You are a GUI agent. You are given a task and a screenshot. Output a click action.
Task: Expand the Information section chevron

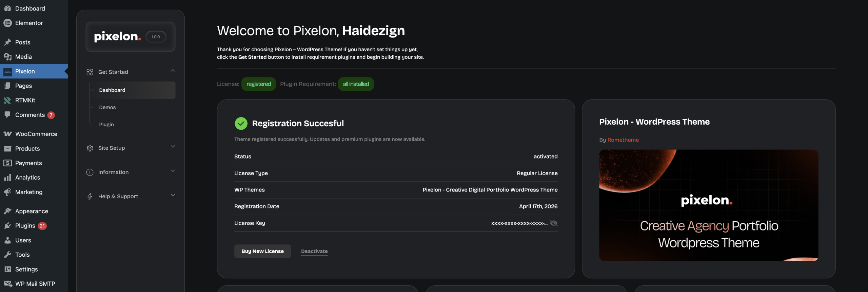coord(173,171)
